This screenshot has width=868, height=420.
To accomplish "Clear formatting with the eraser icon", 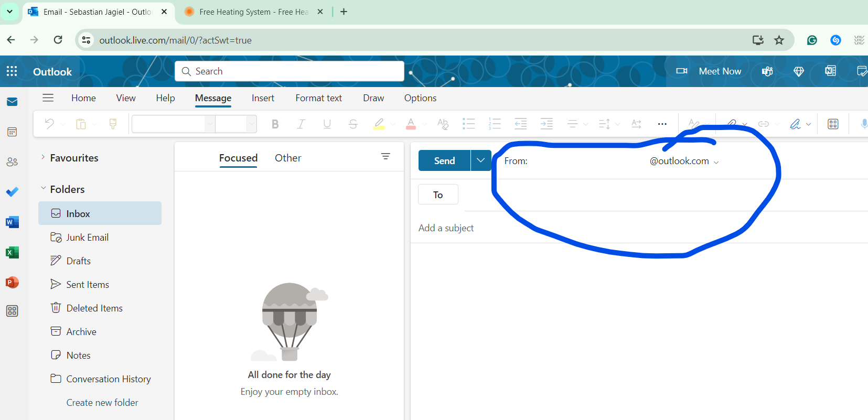I will (443, 124).
